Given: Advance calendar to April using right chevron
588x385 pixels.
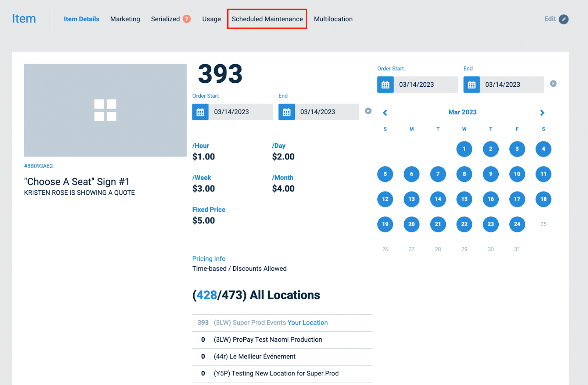Looking at the screenshot, I should pyautogui.click(x=542, y=113).
